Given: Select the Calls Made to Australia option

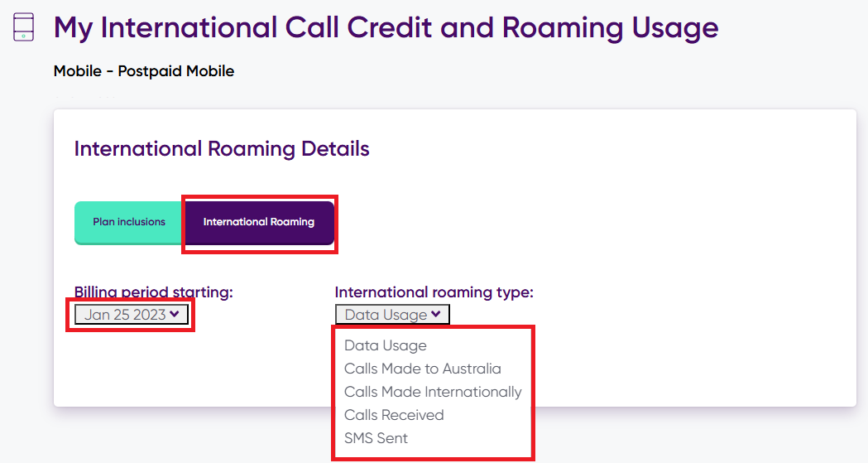Looking at the screenshot, I should pyautogui.click(x=423, y=369).
